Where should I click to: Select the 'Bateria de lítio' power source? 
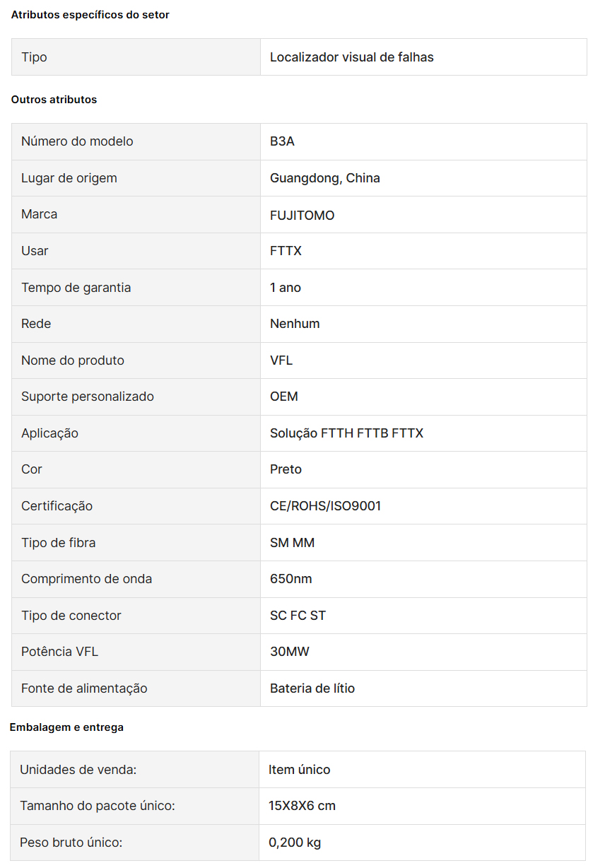(312, 688)
